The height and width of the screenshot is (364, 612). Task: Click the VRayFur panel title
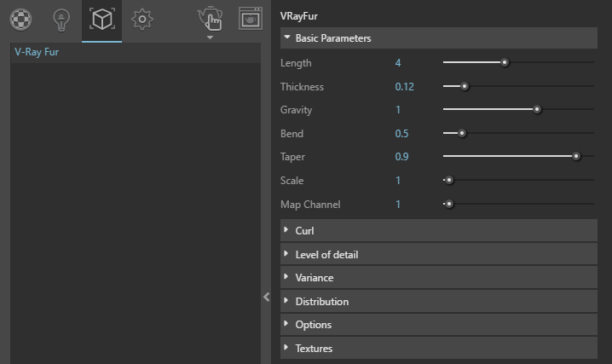[x=298, y=16]
